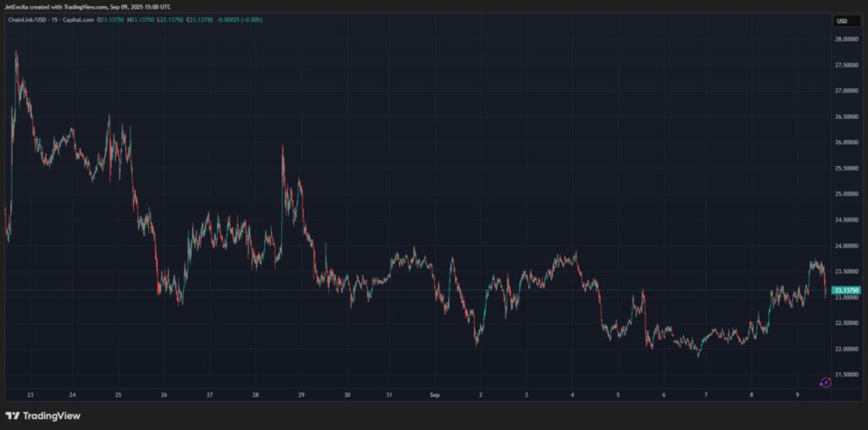Click the 24.00000 price axis label
868x430 pixels.
click(x=847, y=246)
